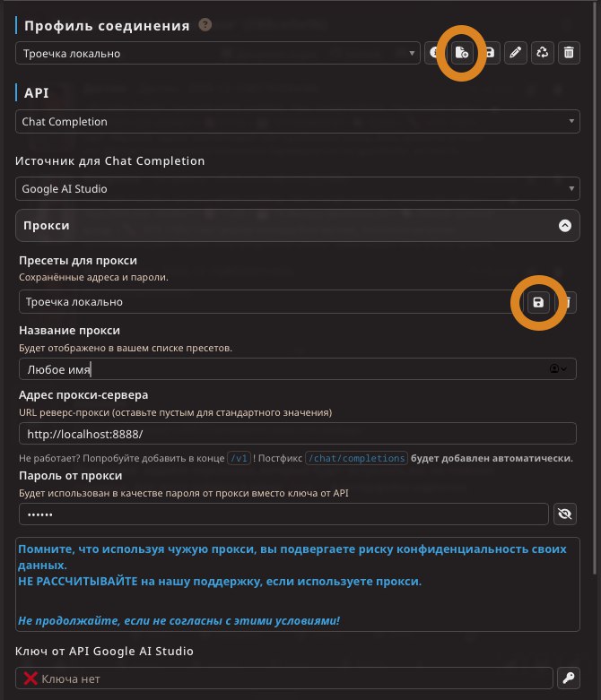Open the API type dropdown Chat Completion
601x700 pixels.
click(x=298, y=121)
